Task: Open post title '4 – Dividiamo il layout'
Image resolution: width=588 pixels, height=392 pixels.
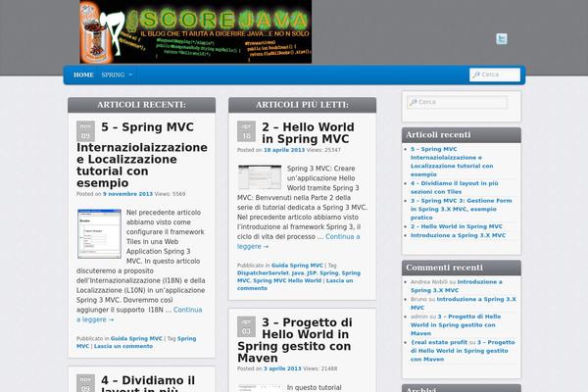Action: click(148, 383)
